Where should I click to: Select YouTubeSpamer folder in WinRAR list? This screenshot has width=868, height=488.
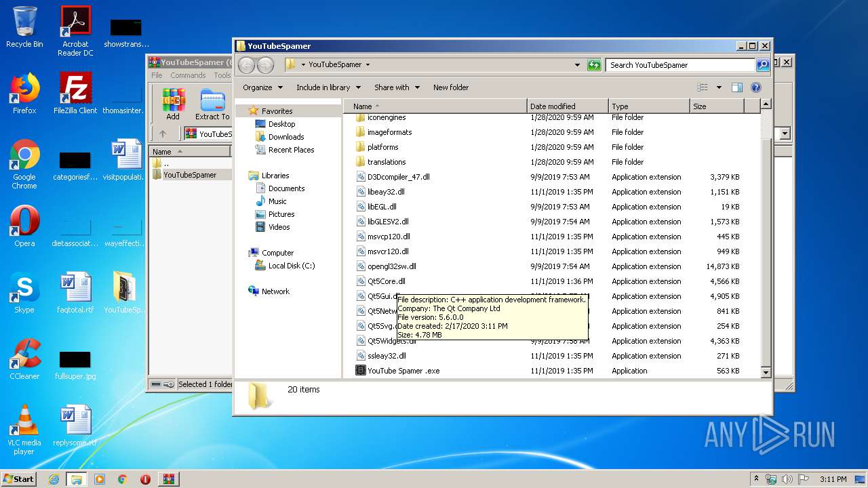[x=189, y=175]
